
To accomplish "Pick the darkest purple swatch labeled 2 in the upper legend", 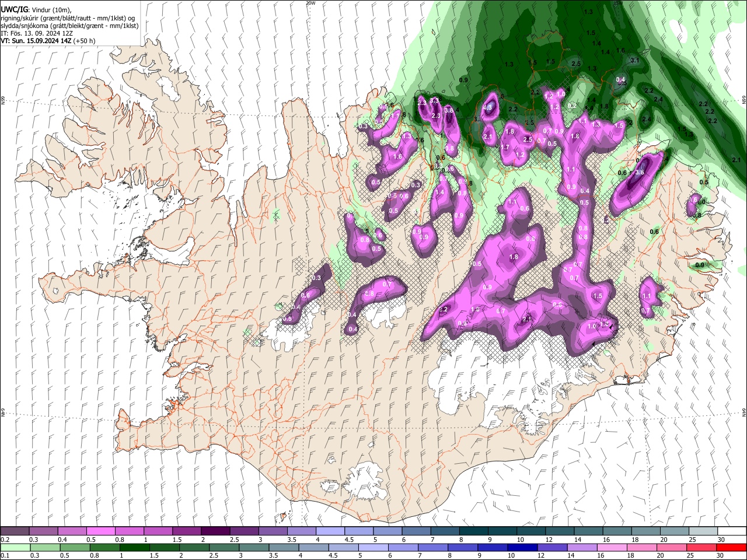I will (215, 531).
